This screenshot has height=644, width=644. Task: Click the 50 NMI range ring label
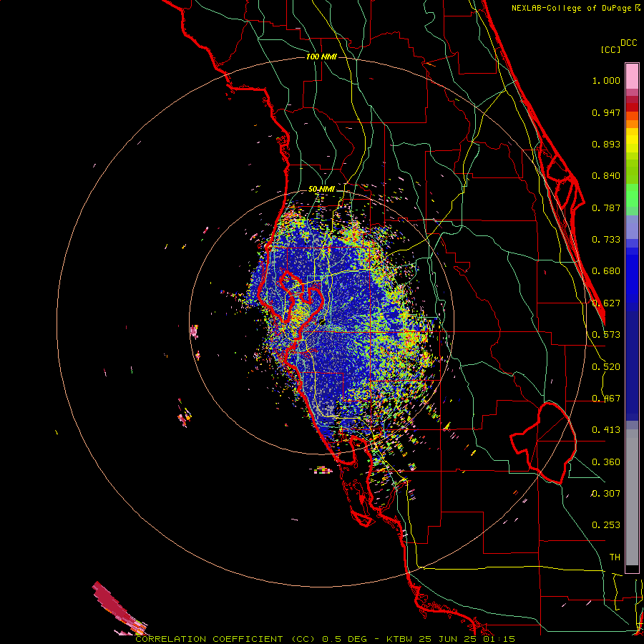[x=321, y=189]
